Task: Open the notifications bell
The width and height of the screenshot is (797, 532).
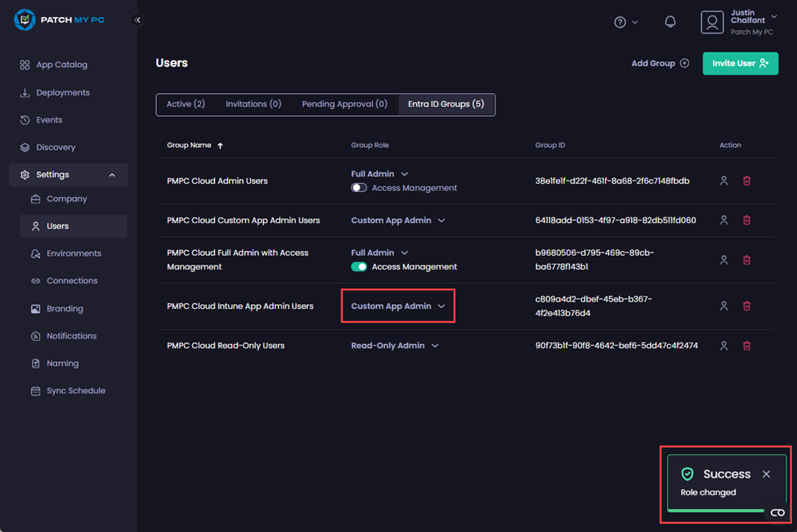Action: tap(669, 21)
